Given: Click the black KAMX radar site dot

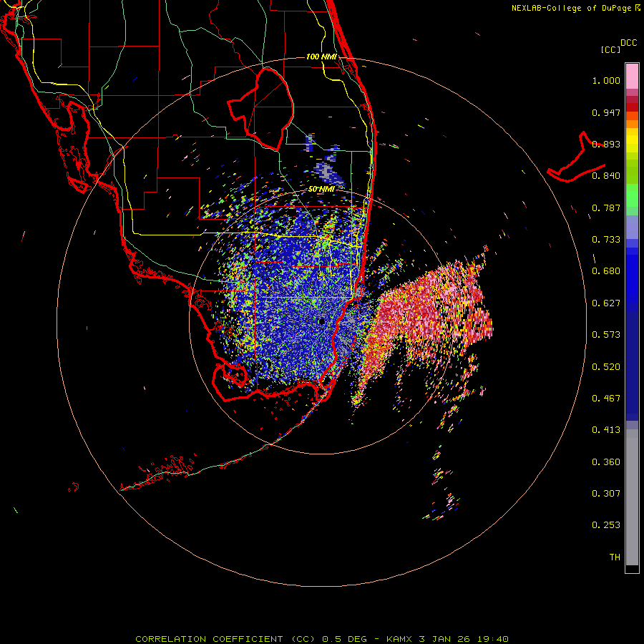Looking at the screenshot, I should coord(321,321).
